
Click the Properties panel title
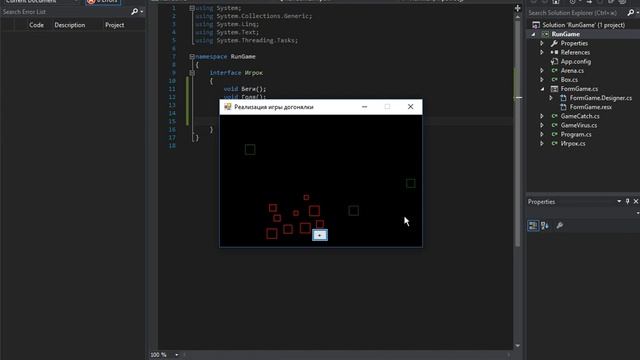coord(541,202)
